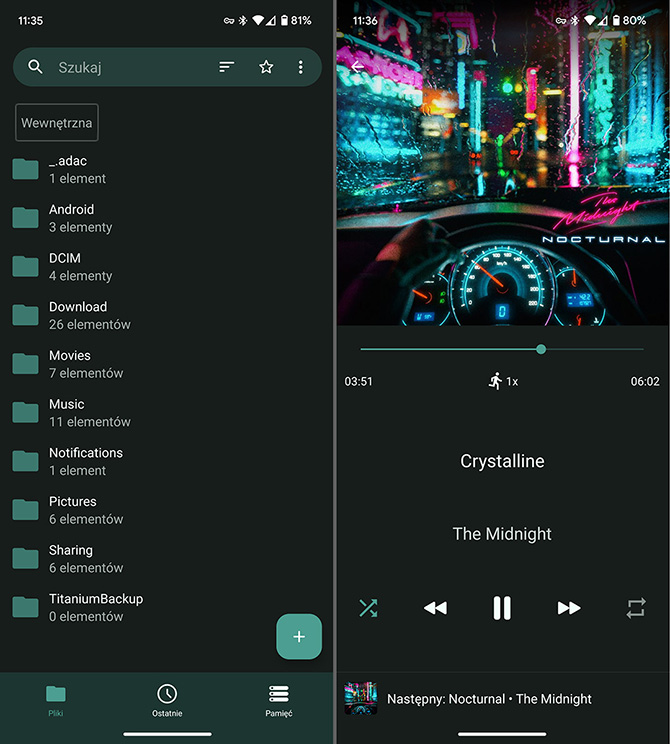Change playback speed via 1x icon
670x744 pixels.
pyautogui.click(x=503, y=381)
